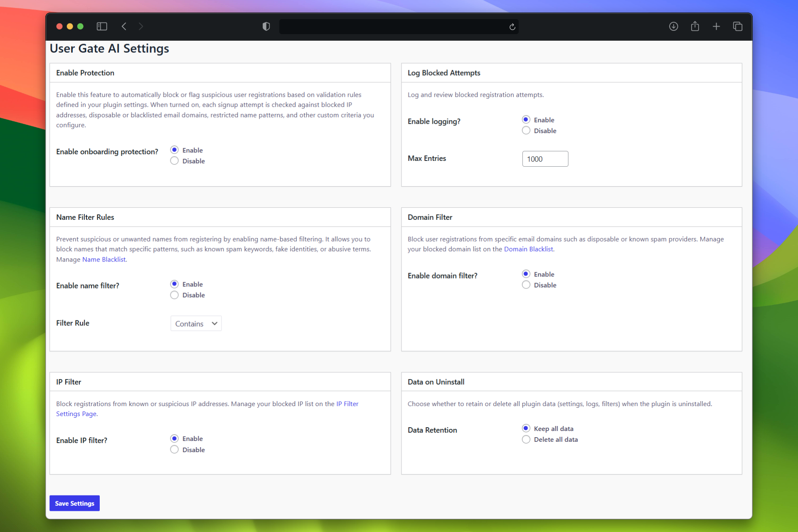798x532 pixels.
Task: Open the Domain Blacklist link
Action: tap(528, 249)
